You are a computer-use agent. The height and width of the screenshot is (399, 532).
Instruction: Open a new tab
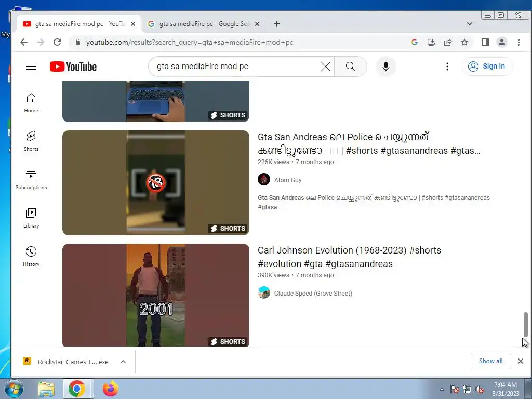click(277, 24)
